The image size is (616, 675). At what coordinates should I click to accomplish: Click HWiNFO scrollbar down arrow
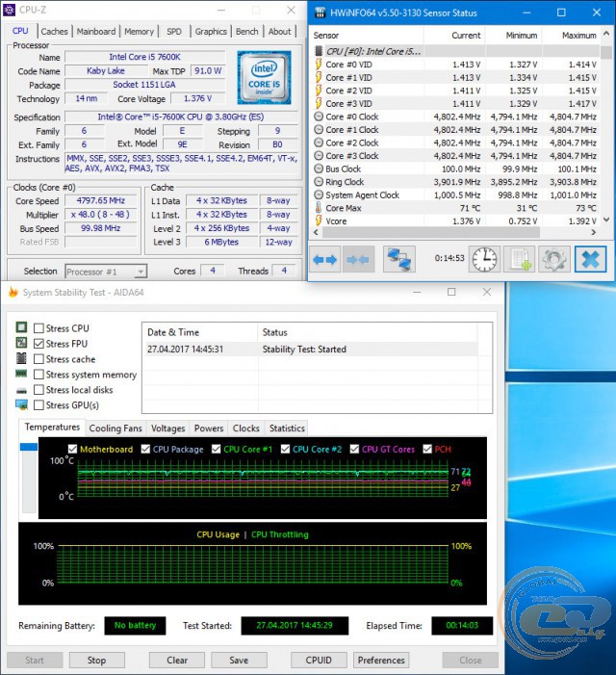pos(606,220)
